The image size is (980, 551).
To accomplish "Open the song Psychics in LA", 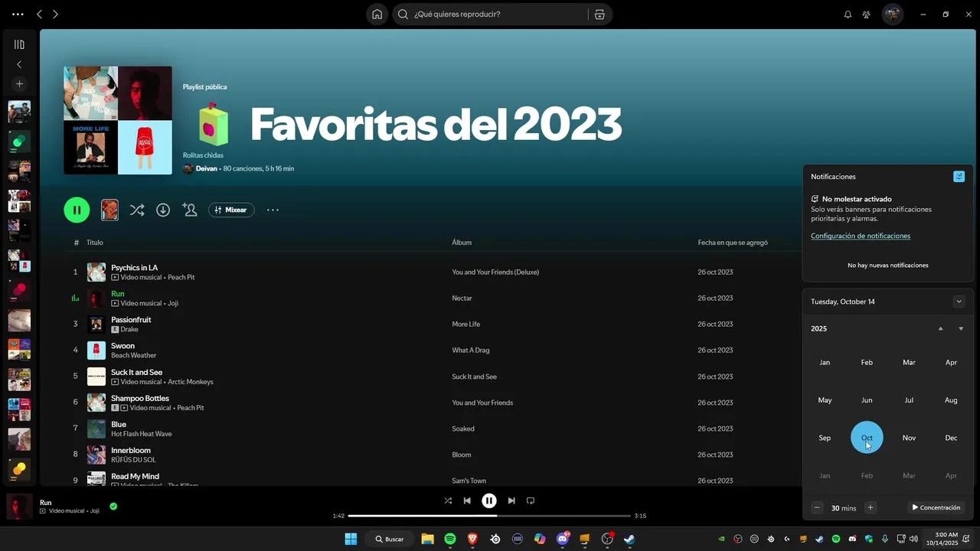I will pos(134,268).
